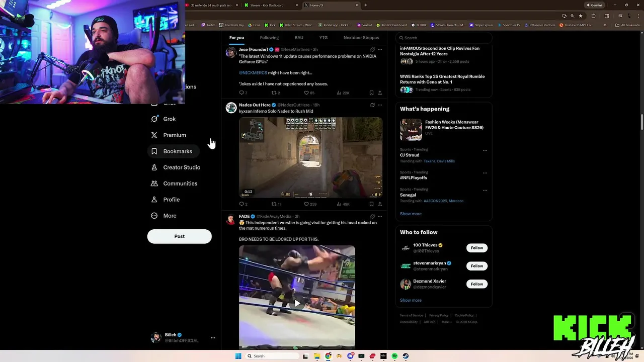The image size is (644, 362).
Task: Share the Jese (Founder) post
Action: point(380,93)
